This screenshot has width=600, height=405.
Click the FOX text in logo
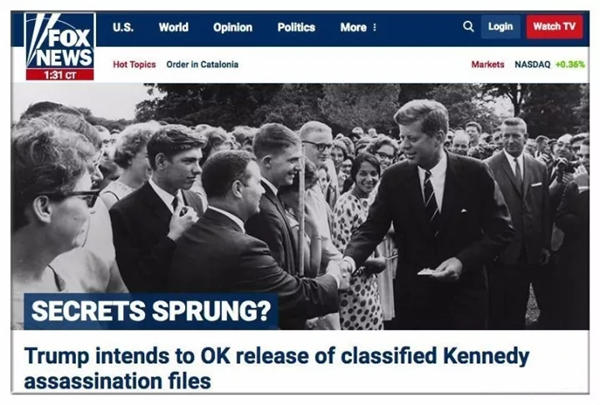tap(69, 39)
